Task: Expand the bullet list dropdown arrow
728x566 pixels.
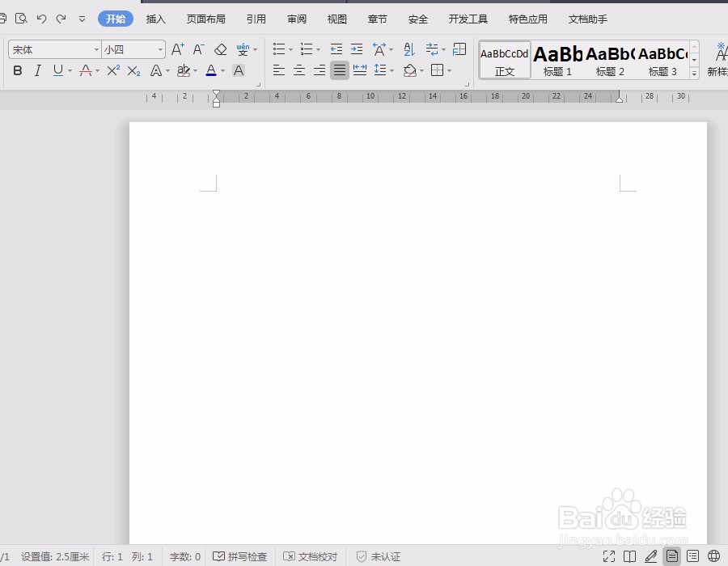Action: point(290,49)
